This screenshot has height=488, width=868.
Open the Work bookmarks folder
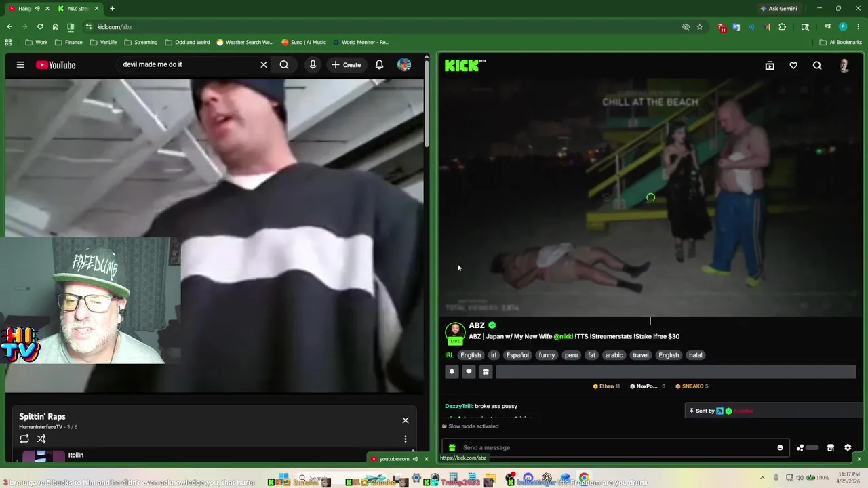click(x=36, y=42)
